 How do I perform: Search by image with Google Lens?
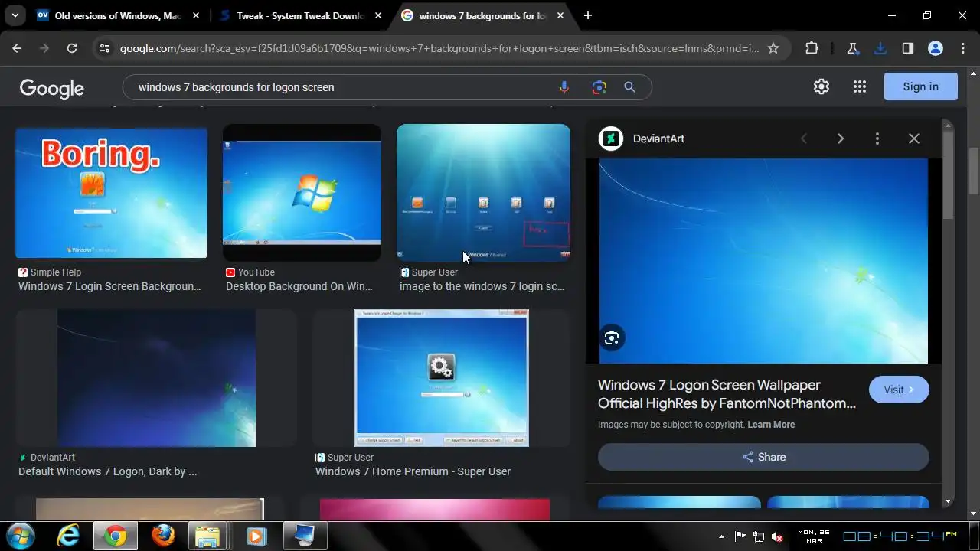point(599,87)
